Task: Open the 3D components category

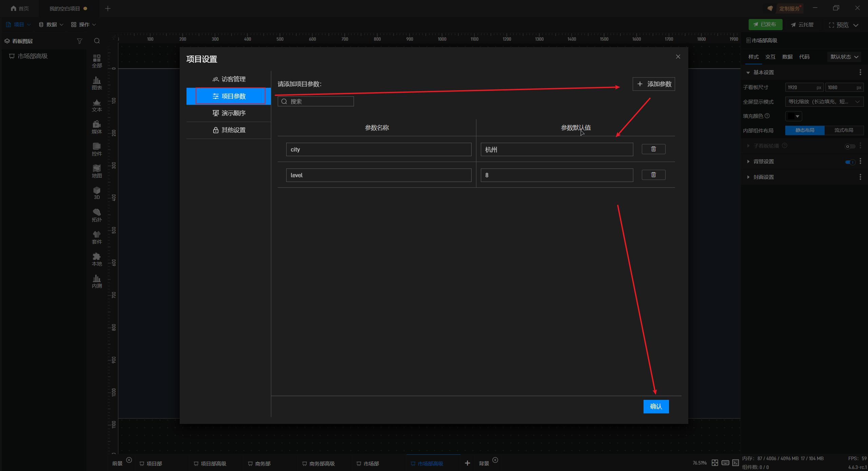Action: point(97,192)
